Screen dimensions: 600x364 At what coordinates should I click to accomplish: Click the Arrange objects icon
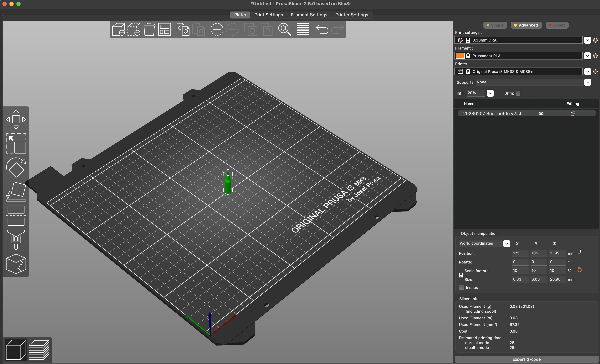point(165,29)
